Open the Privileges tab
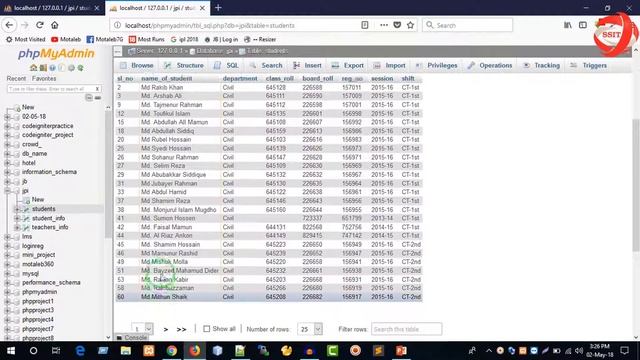Viewport: 640px width, 360px height. click(436, 65)
